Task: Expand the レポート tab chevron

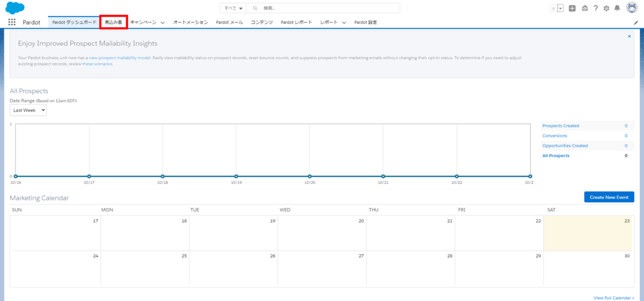Action: click(x=344, y=23)
